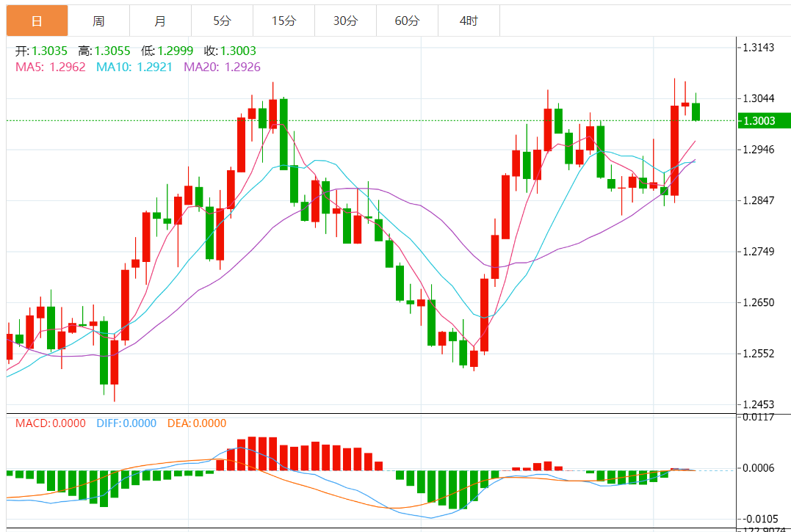Click the 1.2847 price axis label
This screenshot has height=532, width=791.
pos(759,200)
